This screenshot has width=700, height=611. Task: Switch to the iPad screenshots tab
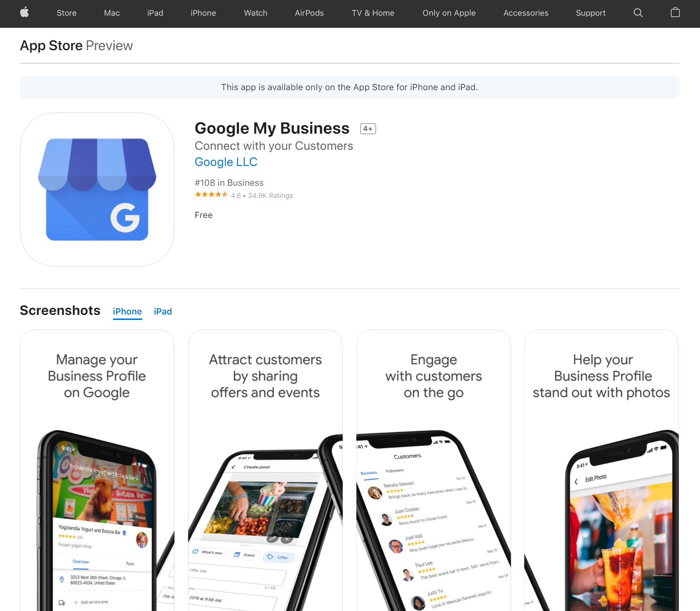point(163,311)
